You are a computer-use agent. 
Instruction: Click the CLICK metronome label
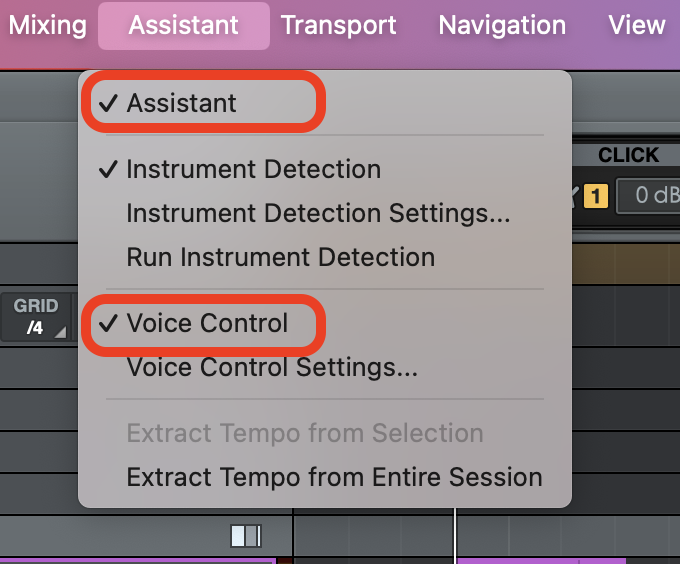[628, 155]
